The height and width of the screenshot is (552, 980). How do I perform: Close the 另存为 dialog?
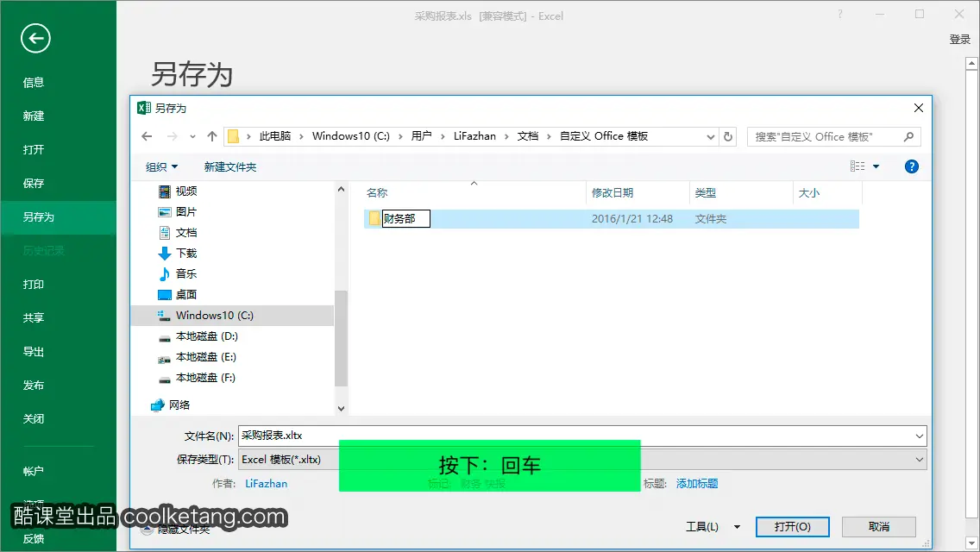(918, 108)
